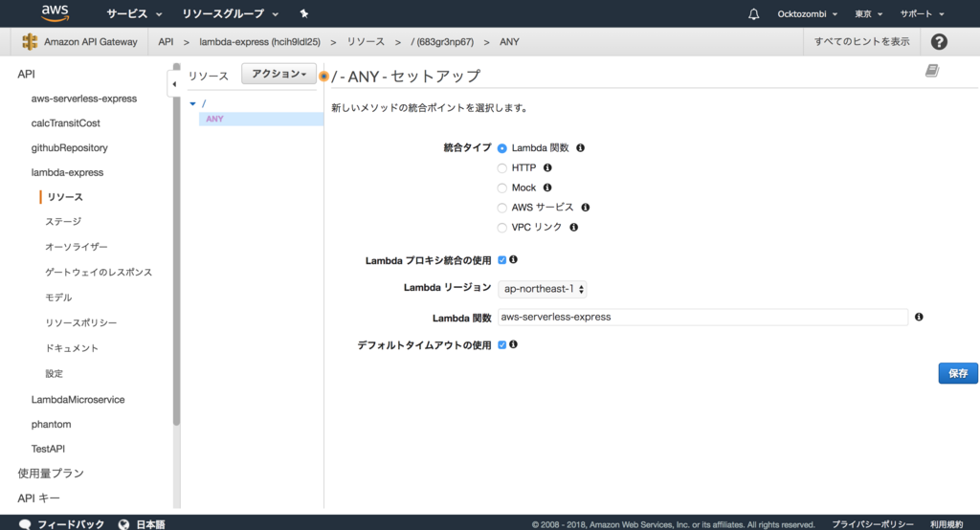Click the pin shortcut icon in top bar
Viewport: 980px width, 530px height.
303,13
